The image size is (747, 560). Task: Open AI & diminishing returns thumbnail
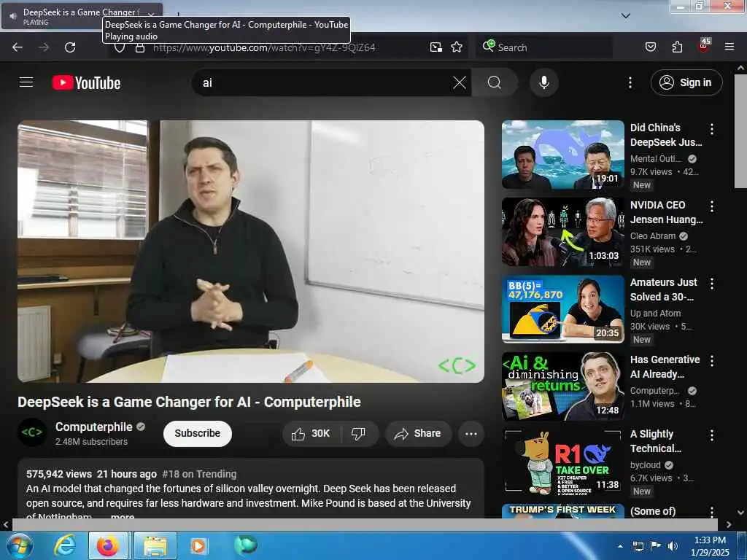coord(562,386)
